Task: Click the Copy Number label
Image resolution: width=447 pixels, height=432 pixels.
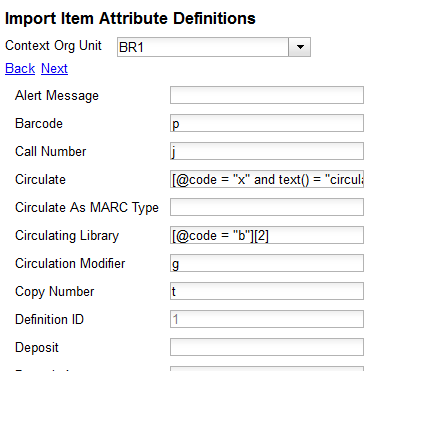Action: click(x=54, y=292)
